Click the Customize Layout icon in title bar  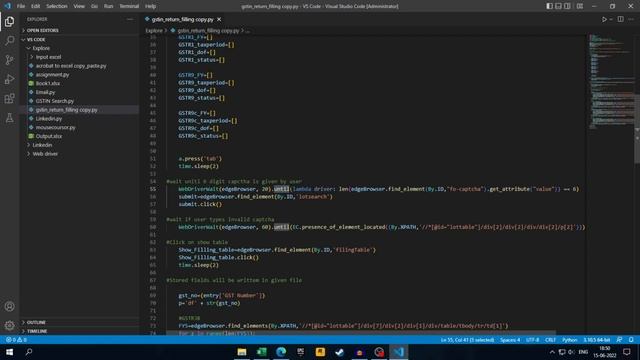tap(580, 6)
